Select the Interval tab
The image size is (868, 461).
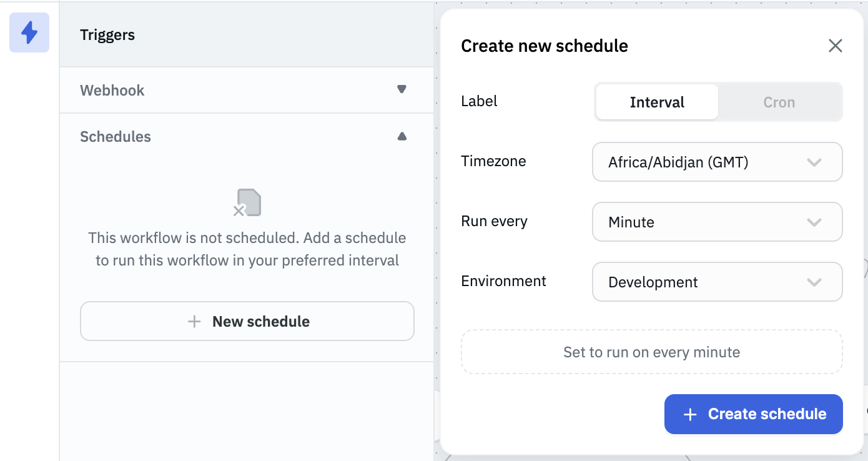pyautogui.click(x=657, y=102)
